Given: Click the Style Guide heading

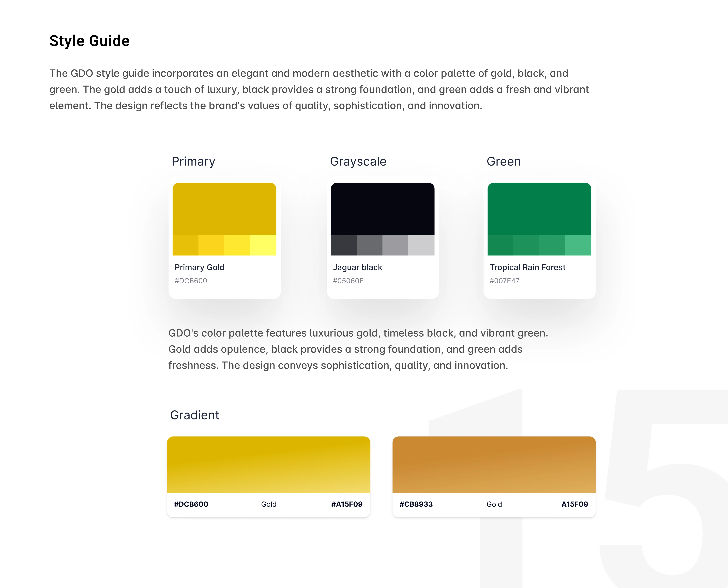Looking at the screenshot, I should (x=89, y=41).
